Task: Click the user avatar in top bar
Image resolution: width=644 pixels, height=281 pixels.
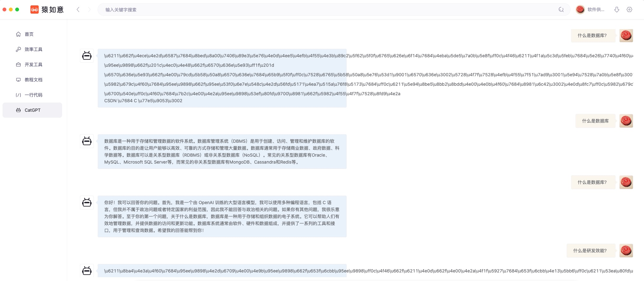Action: [580, 9]
